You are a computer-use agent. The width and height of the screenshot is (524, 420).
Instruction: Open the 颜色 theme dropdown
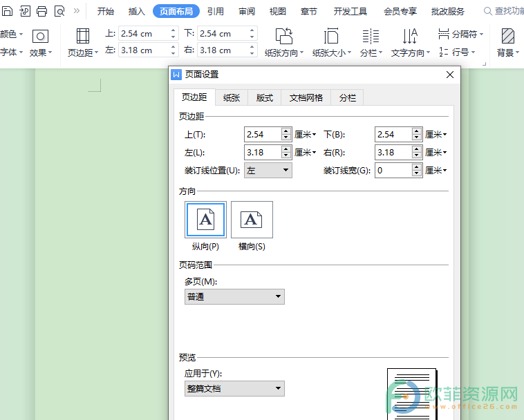[x=11, y=34]
